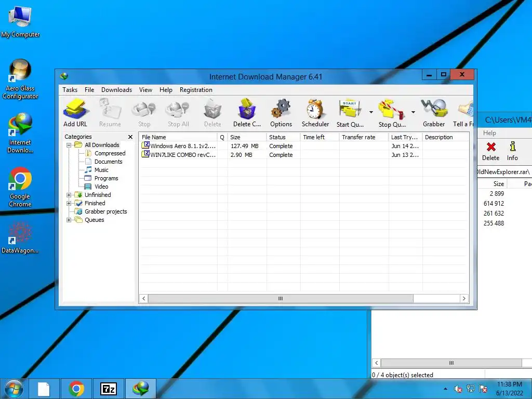The image size is (532, 399).
Task: Open the File menu
Action: [89, 89]
